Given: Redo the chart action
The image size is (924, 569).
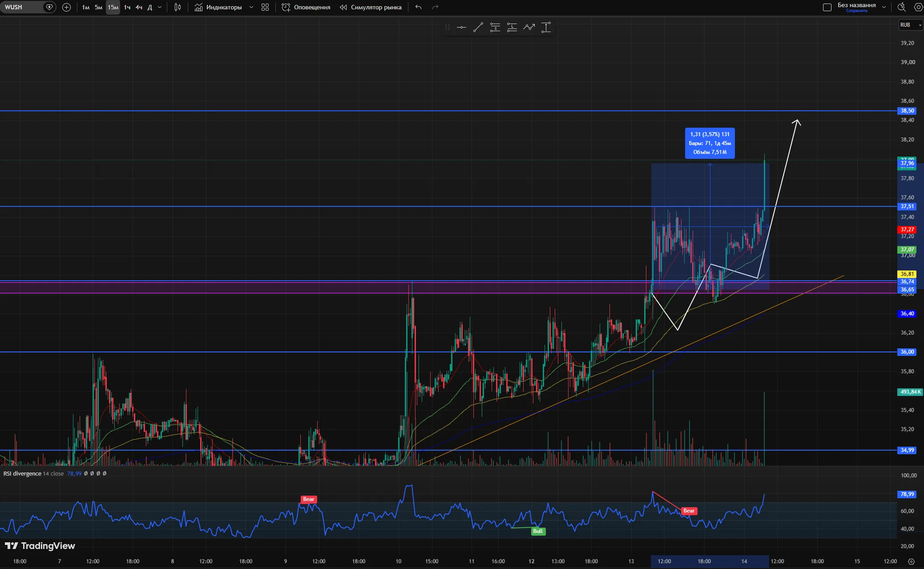Looking at the screenshot, I should pyautogui.click(x=436, y=7).
